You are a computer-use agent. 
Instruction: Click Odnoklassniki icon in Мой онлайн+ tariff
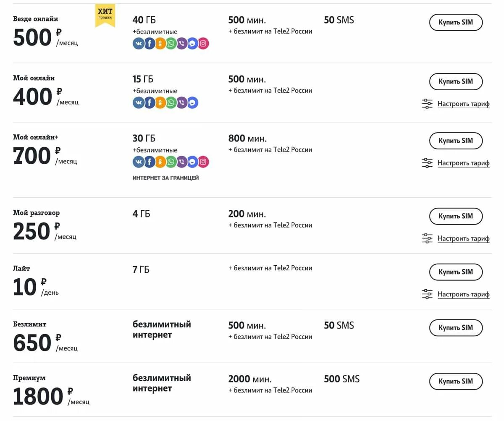coord(160,162)
